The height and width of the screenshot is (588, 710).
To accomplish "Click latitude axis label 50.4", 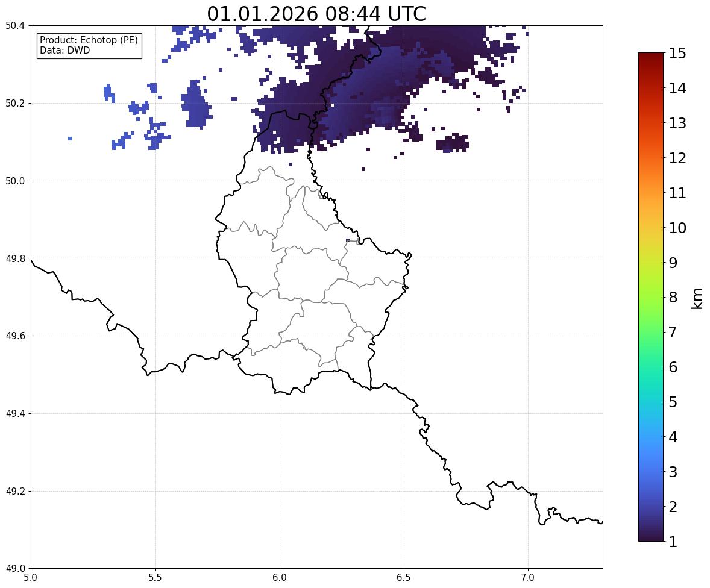I will [x=15, y=26].
